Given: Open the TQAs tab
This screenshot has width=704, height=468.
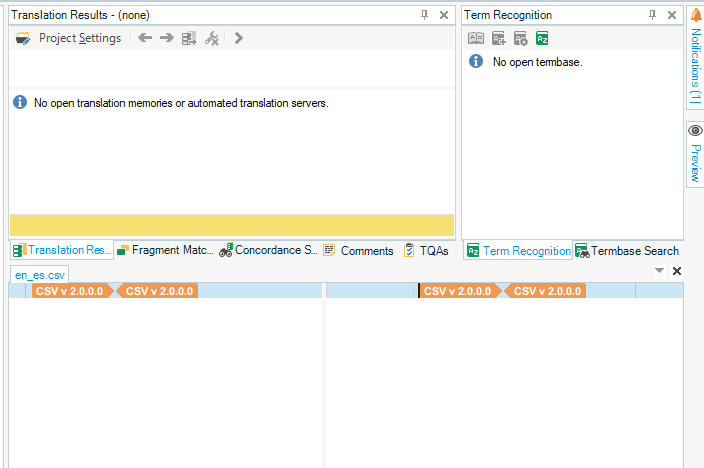Looking at the screenshot, I should [427, 250].
